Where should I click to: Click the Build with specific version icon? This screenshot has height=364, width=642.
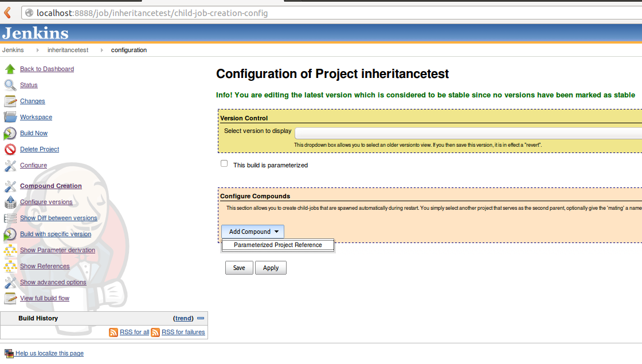(x=10, y=234)
